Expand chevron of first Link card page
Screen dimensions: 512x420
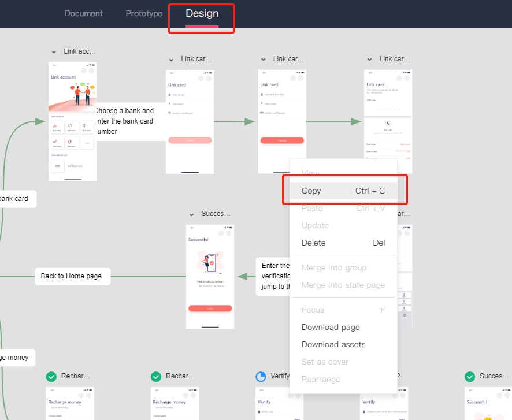coord(172,60)
